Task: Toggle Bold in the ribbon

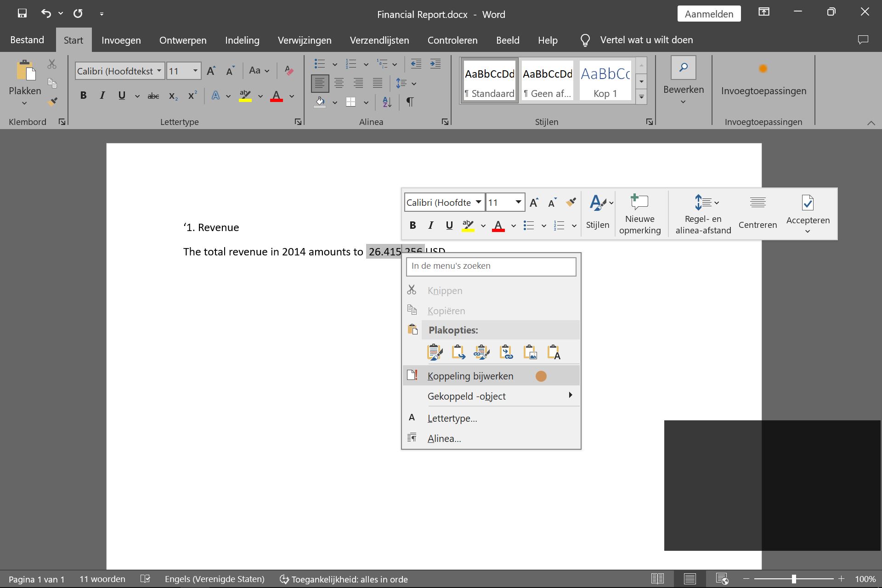Action: pyautogui.click(x=83, y=96)
